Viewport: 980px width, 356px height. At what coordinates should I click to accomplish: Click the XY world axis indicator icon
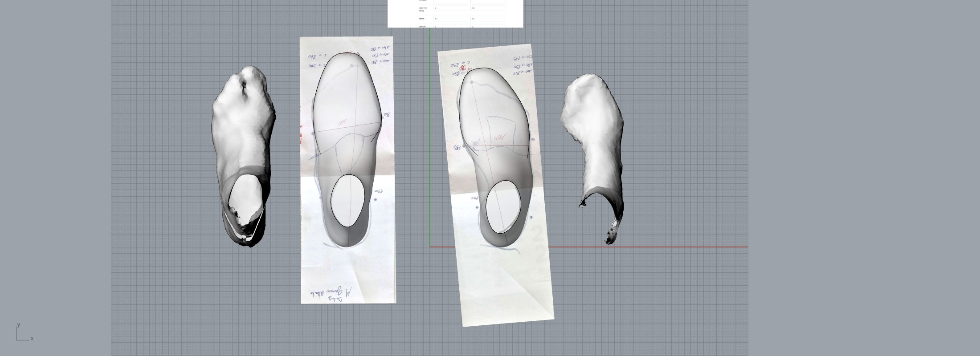[24, 332]
